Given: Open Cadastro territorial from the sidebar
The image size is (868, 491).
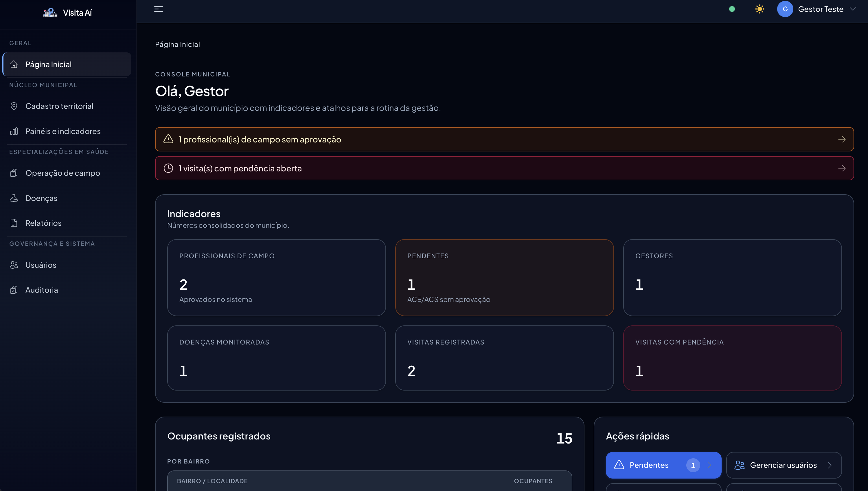Looking at the screenshot, I should [x=59, y=106].
